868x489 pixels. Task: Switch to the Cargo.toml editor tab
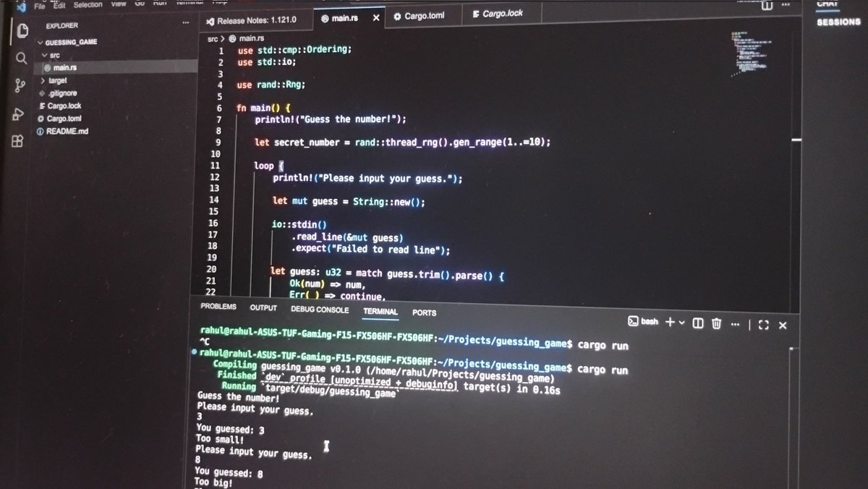(424, 15)
